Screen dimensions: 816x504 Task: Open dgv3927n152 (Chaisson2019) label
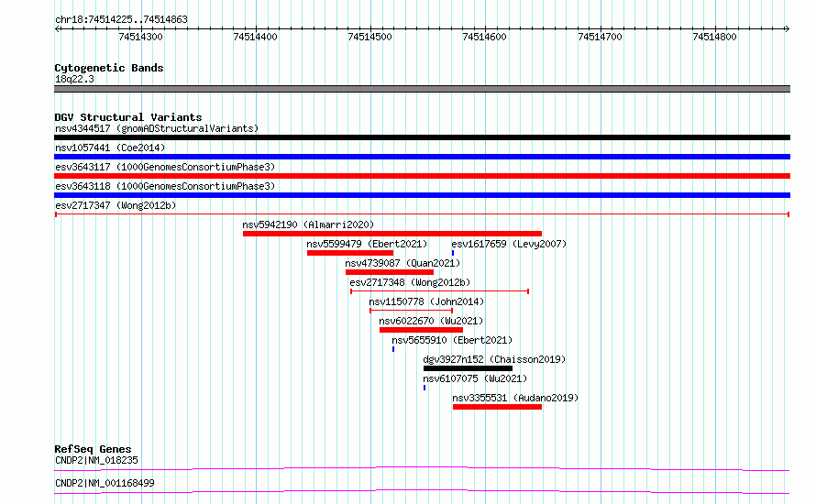coord(494,359)
